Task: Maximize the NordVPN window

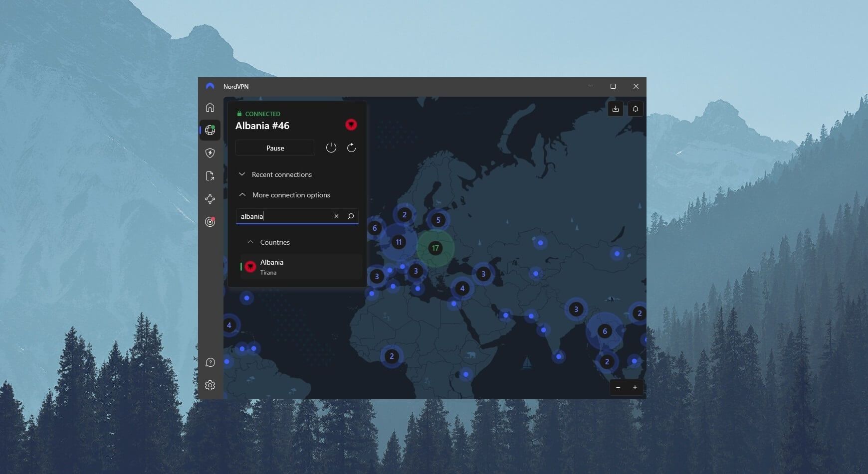Action: click(x=613, y=86)
